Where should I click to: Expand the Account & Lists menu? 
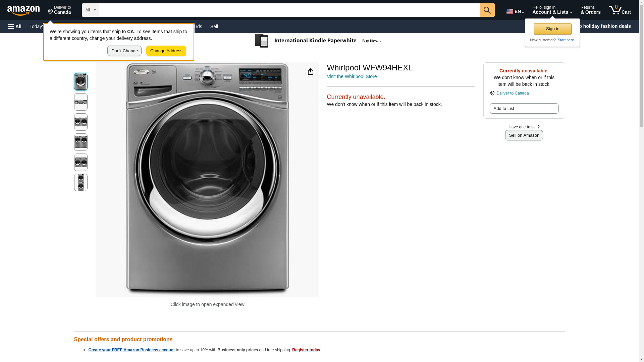point(552,10)
